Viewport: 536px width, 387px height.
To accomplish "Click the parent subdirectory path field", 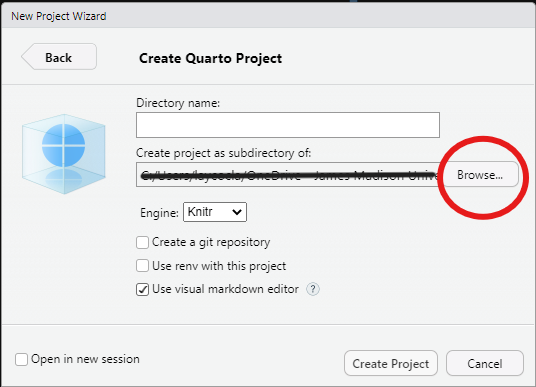I will [288, 175].
